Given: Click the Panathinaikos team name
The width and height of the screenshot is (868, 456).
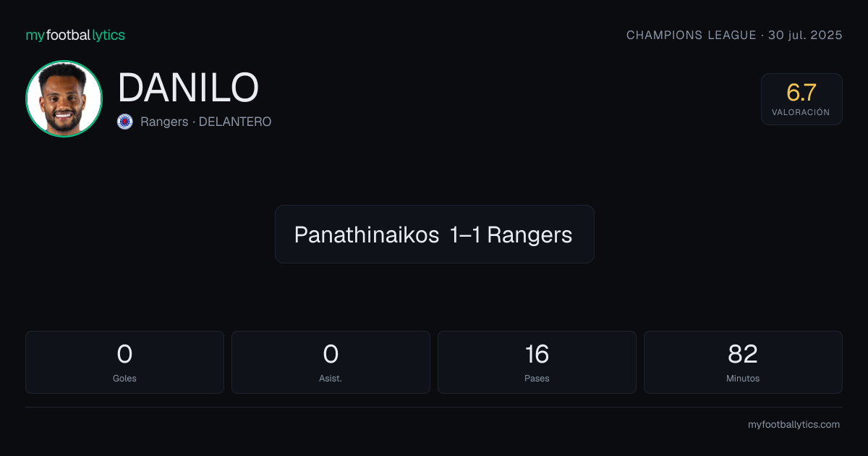Looking at the screenshot, I should pos(367,235).
